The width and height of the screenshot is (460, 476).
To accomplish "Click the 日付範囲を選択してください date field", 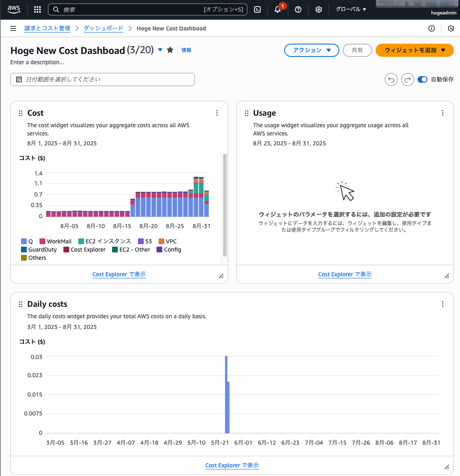I will [103, 79].
